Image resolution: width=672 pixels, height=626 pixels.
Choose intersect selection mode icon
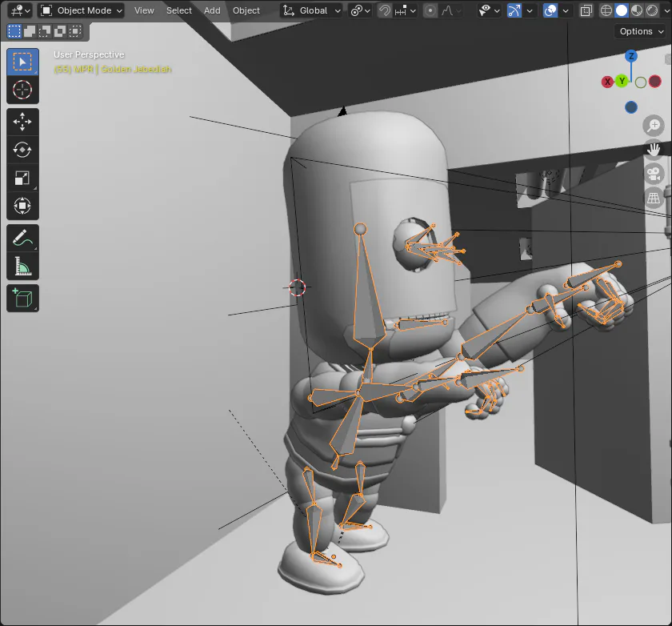point(75,31)
